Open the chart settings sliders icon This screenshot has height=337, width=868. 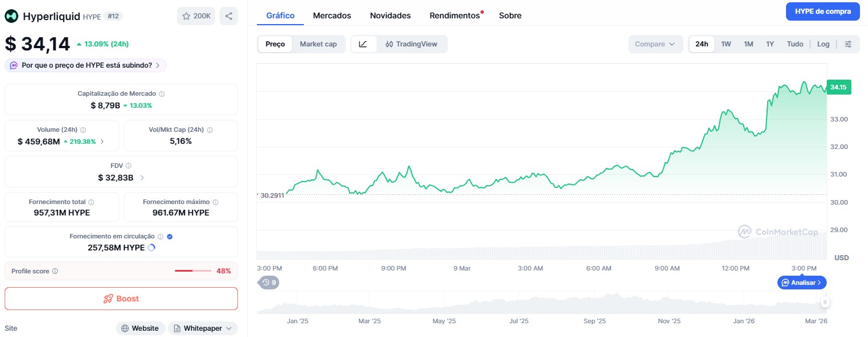point(849,44)
